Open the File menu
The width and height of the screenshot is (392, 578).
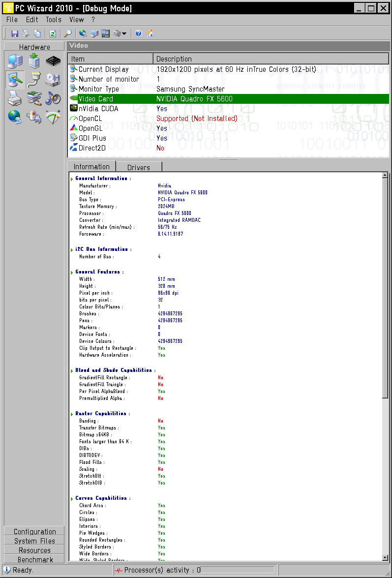(12, 20)
